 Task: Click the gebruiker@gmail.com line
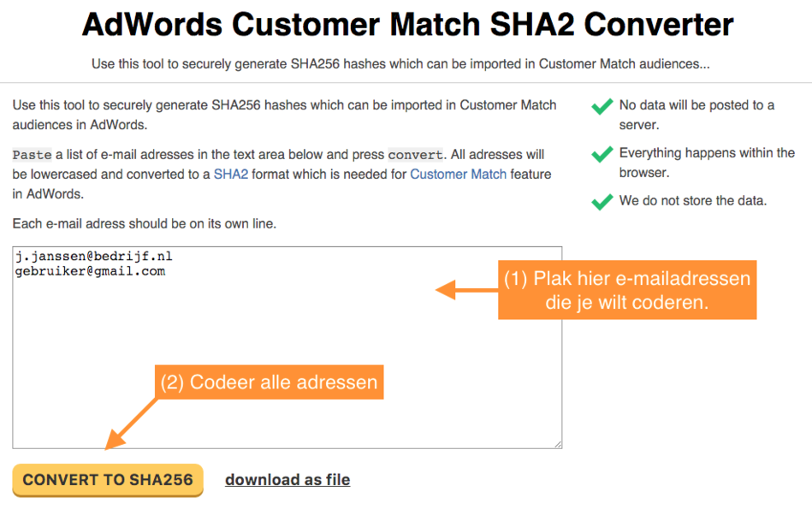point(90,271)
